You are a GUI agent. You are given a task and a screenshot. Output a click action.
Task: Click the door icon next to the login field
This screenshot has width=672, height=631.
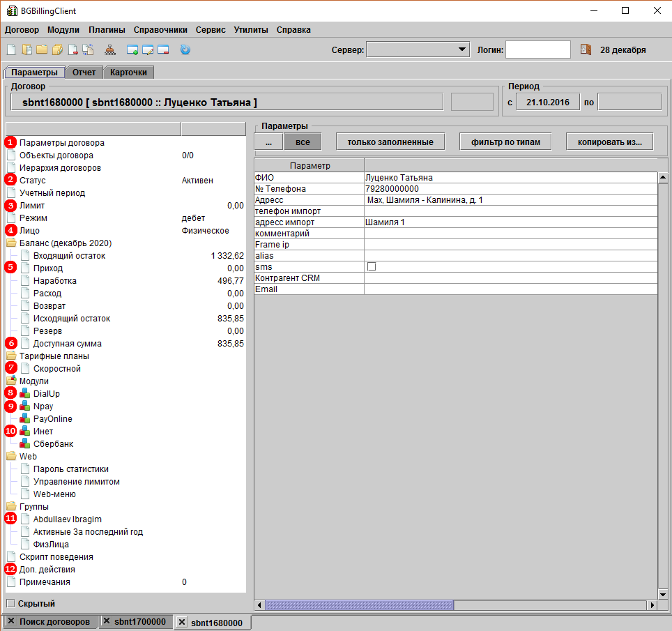586,50
